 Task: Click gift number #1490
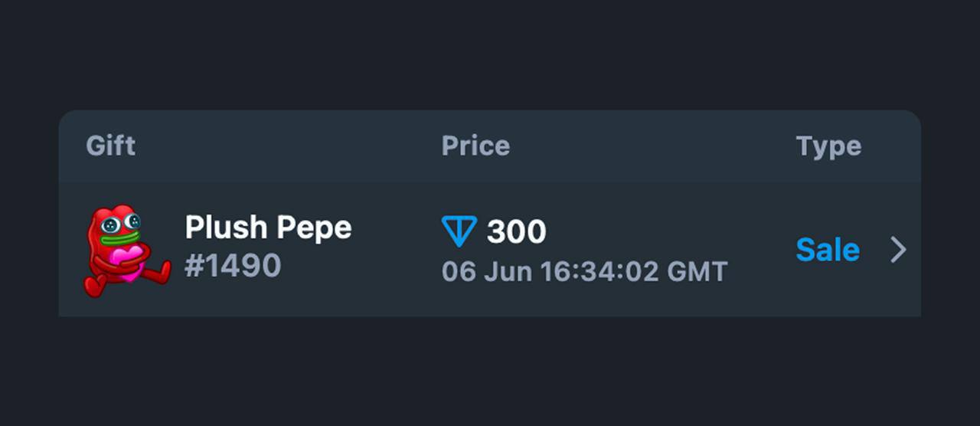click(233, 266)
